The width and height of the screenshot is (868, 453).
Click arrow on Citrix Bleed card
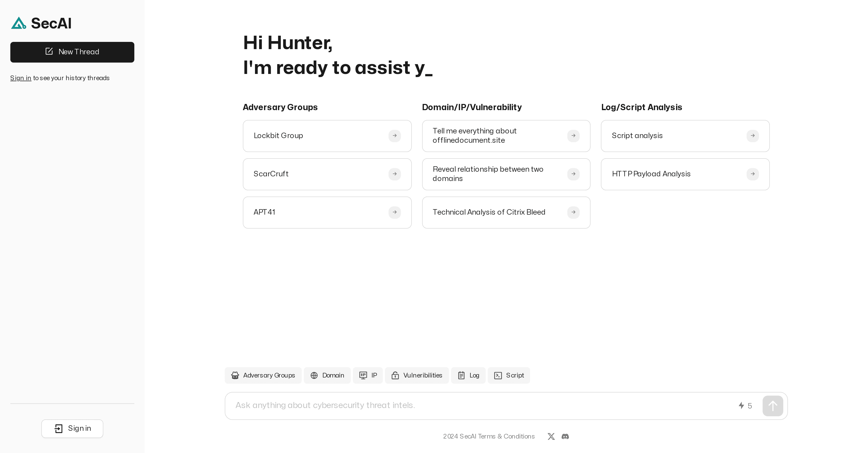click(573, 213)
